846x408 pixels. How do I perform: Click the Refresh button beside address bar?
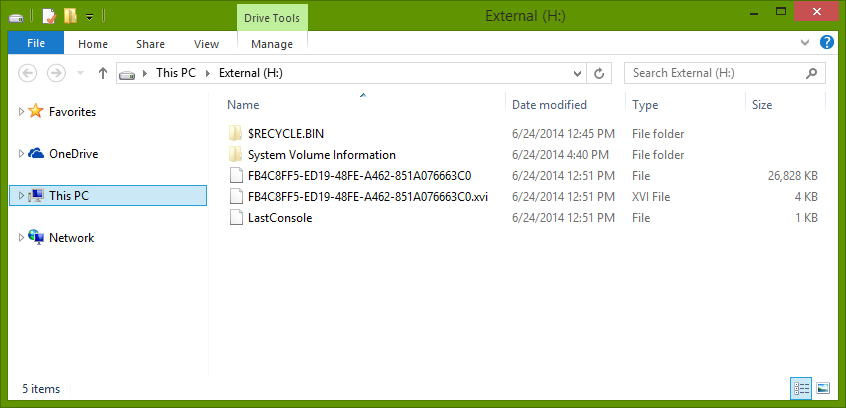[x=599, y=73]
